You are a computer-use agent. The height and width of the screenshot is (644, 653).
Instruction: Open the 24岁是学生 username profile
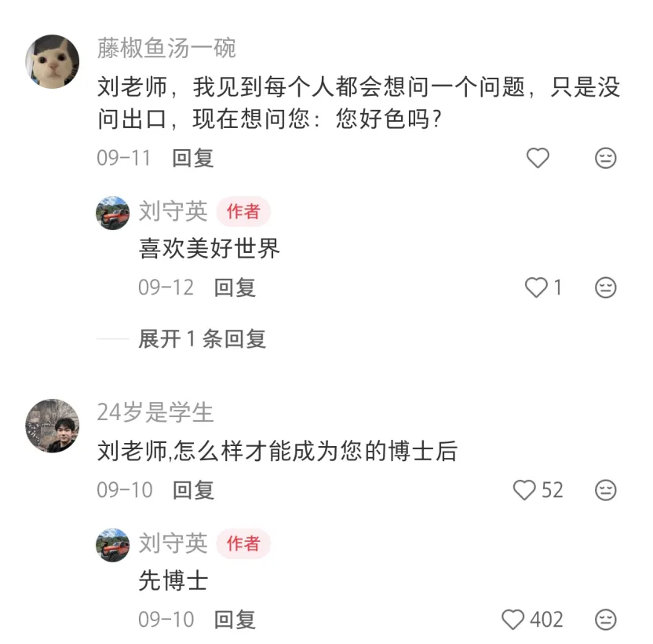tap(155, 412)
